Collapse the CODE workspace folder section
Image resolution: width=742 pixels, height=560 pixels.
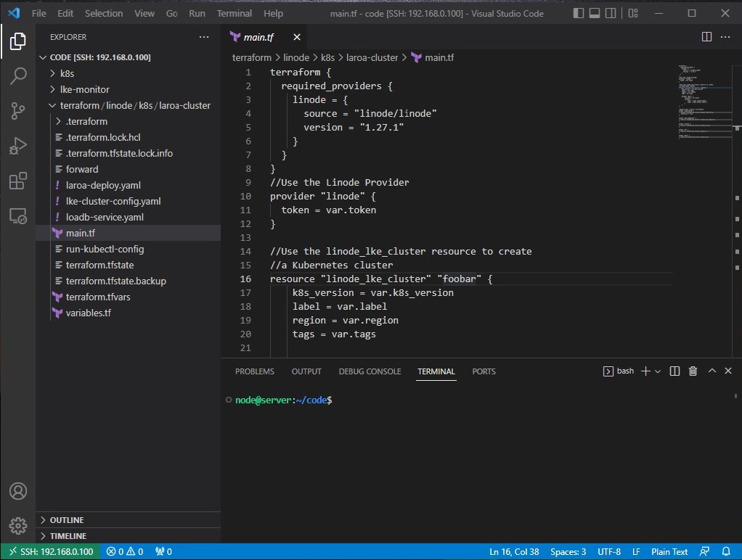[129, 57]
